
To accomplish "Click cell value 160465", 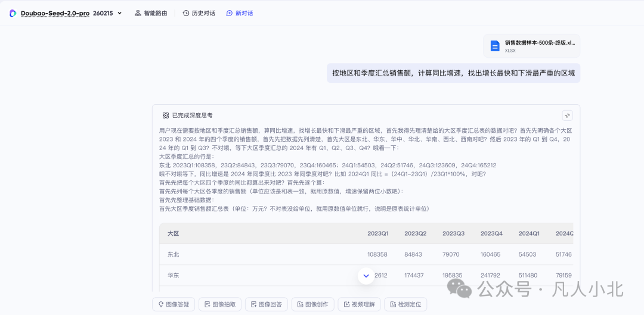I will (x=490, y=254).
